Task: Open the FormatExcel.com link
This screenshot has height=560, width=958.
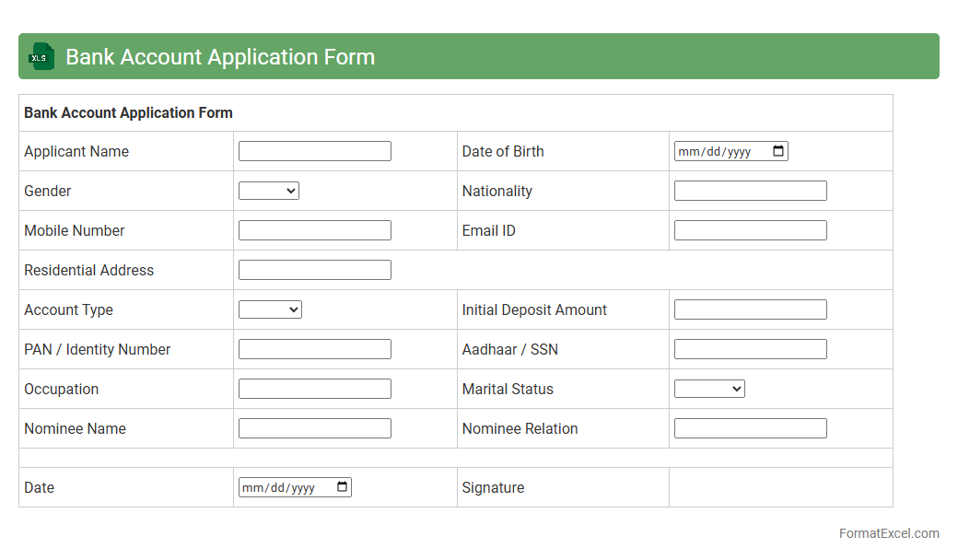Action: [888, 533]
